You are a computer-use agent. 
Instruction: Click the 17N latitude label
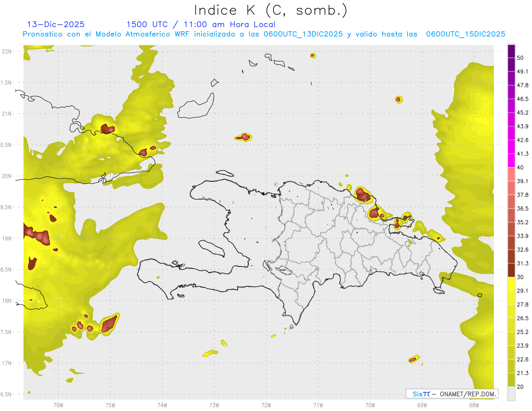coord(7,363)
